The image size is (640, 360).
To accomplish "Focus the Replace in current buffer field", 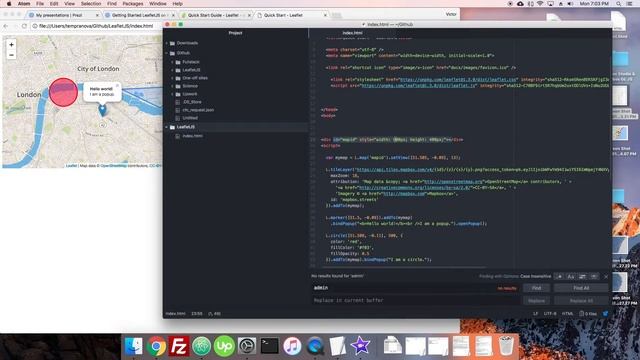I will pyautogui.click(x=416, y=300).
